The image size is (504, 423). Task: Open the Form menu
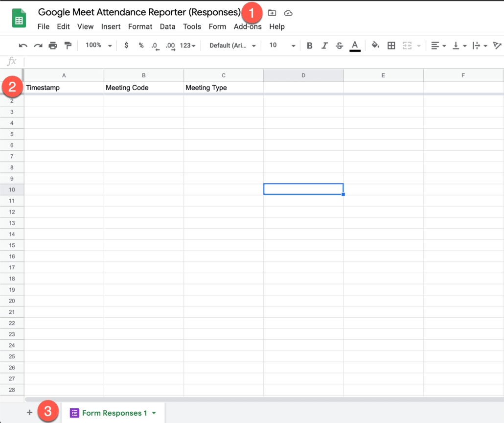point(217,27)
